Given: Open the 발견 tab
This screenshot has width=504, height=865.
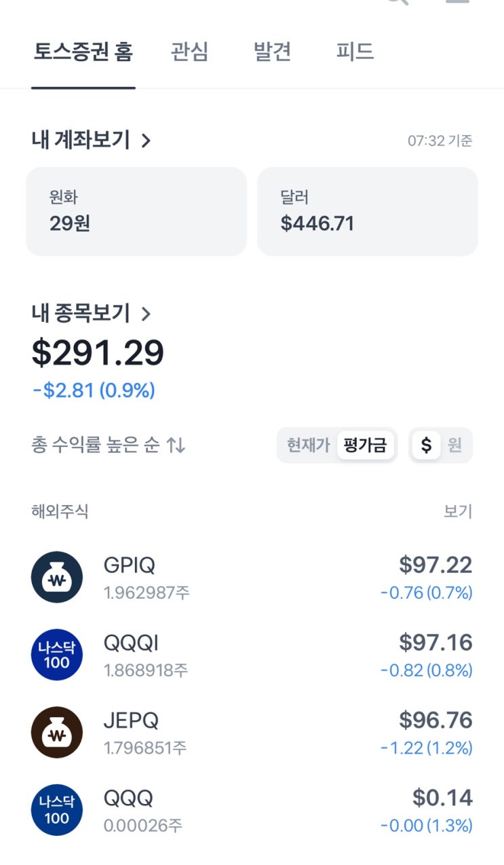Looking at the screenshot, I should 273,52.
